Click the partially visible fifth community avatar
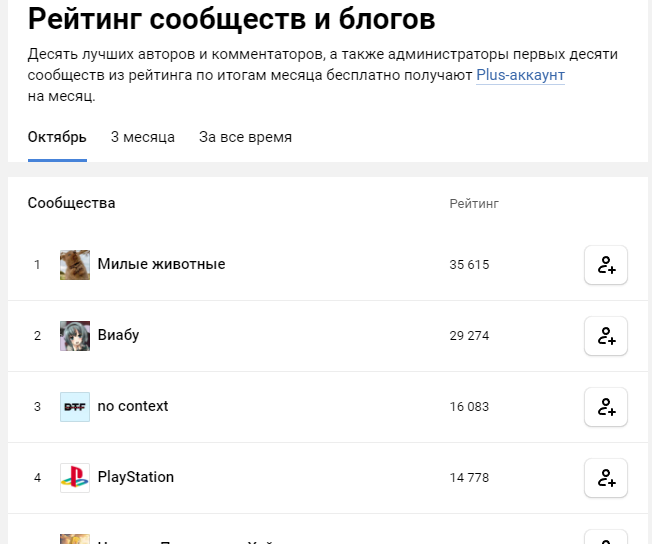This screenshot has height=544, width=652. 75,538
